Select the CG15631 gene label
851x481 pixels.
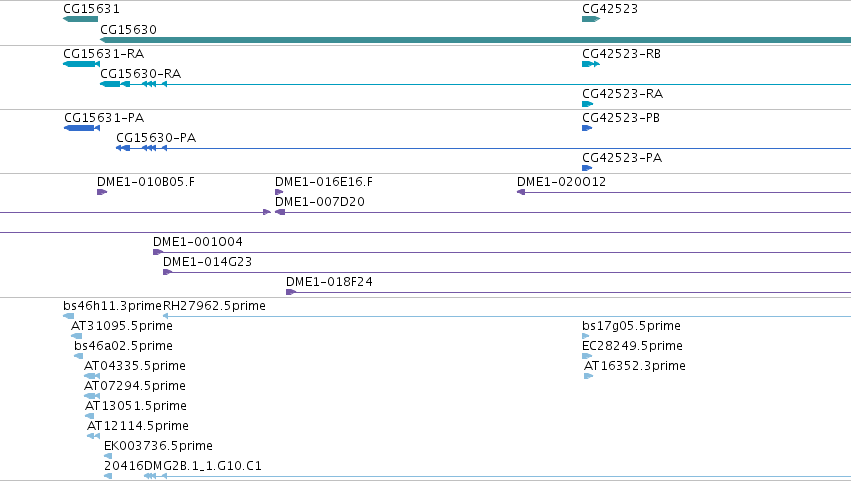tap(91, 9)
